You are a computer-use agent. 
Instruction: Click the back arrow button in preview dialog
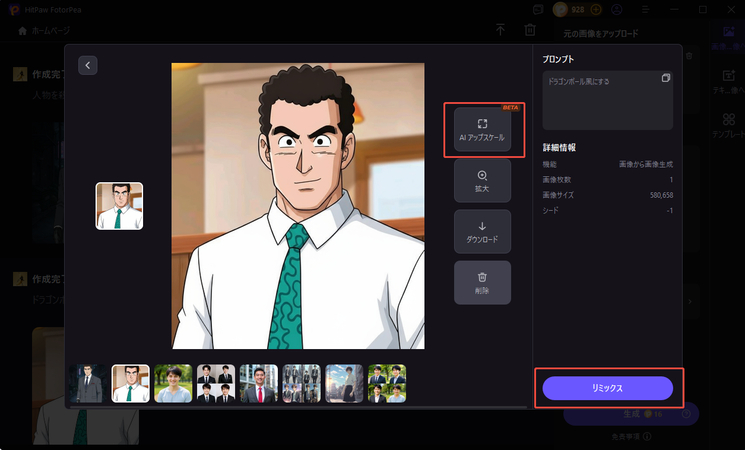(87, 65)
